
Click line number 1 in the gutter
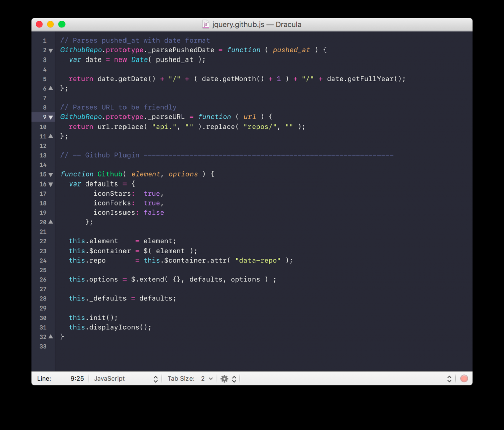point(45,41)
